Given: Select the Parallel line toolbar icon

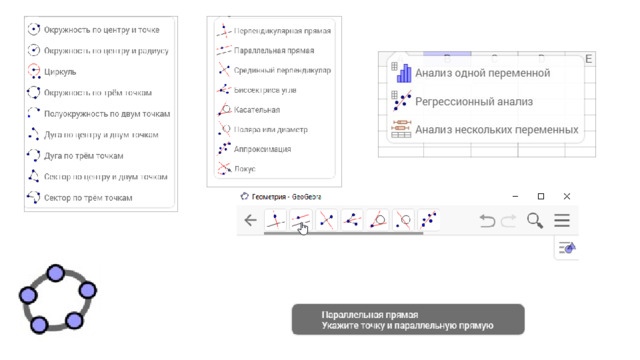Looking at the screenshot, I should click(x=301, y=220).
